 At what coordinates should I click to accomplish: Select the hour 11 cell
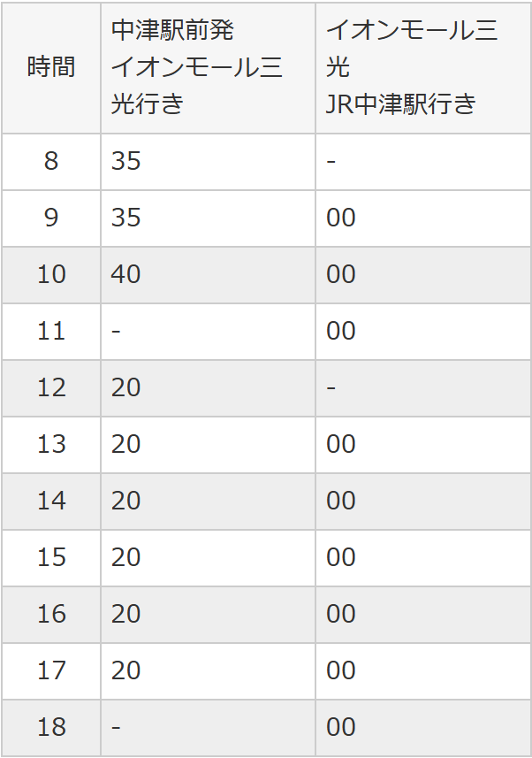coord(51,331)
